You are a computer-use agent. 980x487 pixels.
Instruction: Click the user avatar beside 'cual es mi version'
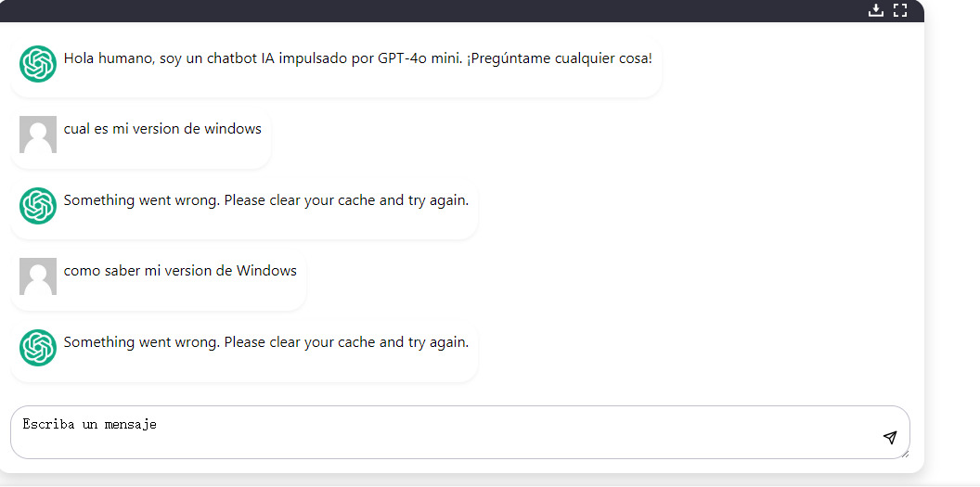[x=38, y=135]
